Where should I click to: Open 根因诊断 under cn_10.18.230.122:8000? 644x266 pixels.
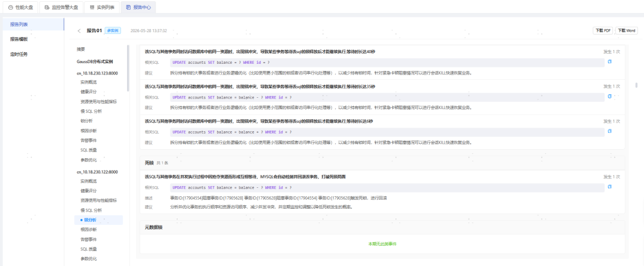88,230
